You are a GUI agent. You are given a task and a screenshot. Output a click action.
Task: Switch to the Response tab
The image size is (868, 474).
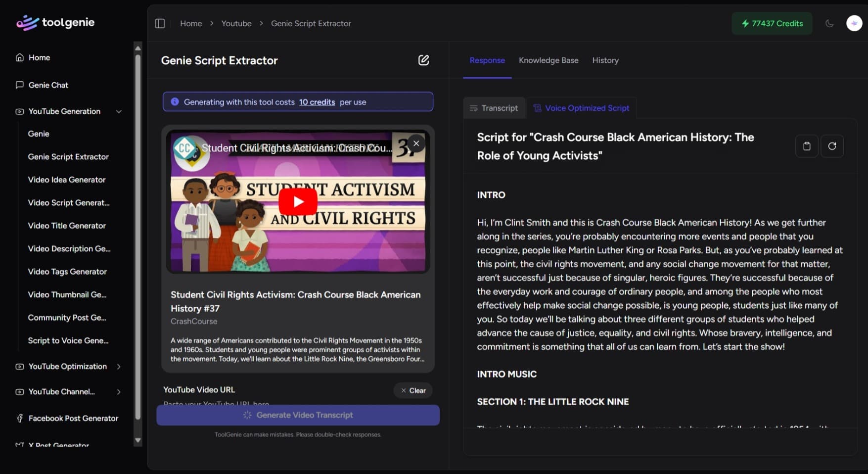487,60
